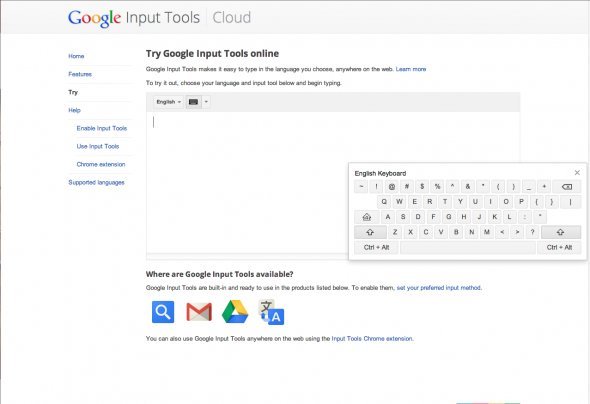
Task: Expand the input tool arrow dropdown
Action: pos(206,102)
